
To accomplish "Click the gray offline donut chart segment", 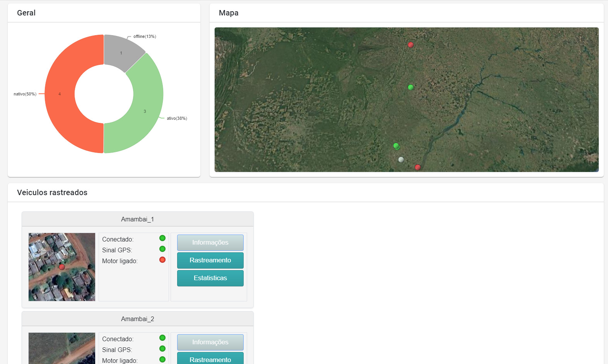I will pos(121,52).
